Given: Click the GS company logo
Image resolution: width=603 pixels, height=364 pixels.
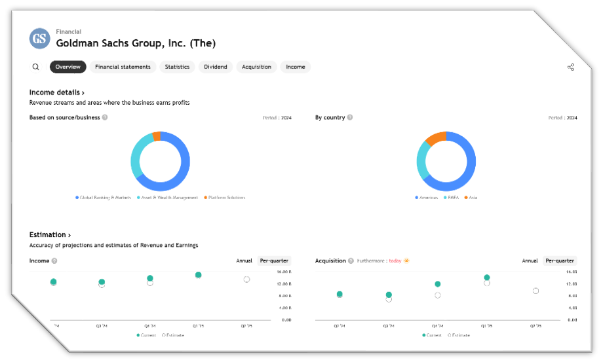Looking at the screenshot, I should pyautogui.click(x=39, y=39).
